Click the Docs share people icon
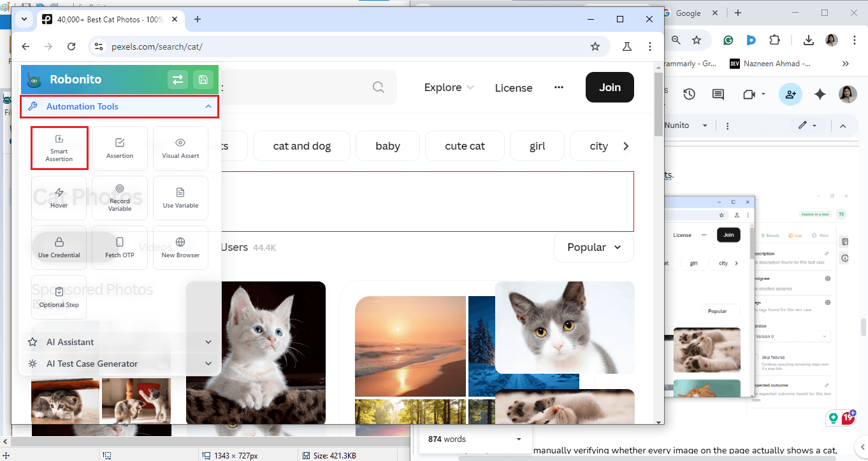The height and width of the screenshot is (461, 868). pos(791,94)
